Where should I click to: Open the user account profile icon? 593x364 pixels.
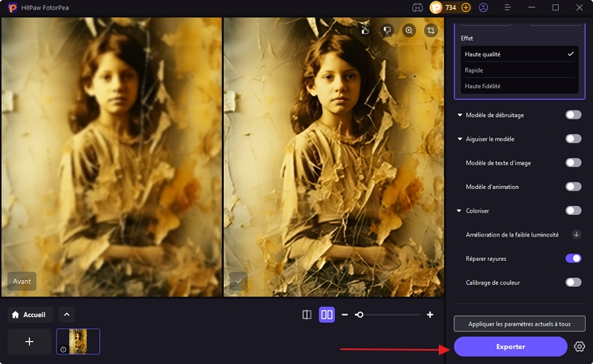[483, 7]
